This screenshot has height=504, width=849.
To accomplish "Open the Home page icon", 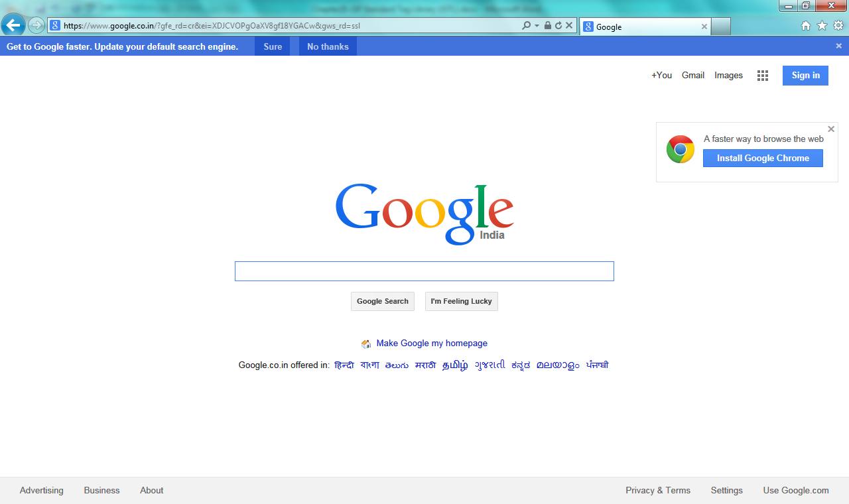I will coord(806,26).
